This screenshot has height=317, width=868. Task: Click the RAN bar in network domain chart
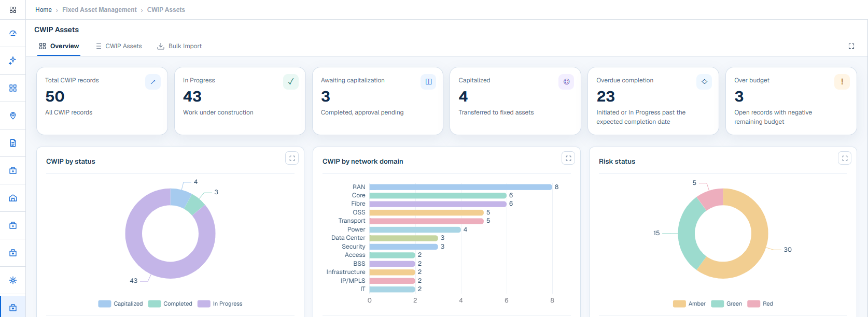pos(460,187)
